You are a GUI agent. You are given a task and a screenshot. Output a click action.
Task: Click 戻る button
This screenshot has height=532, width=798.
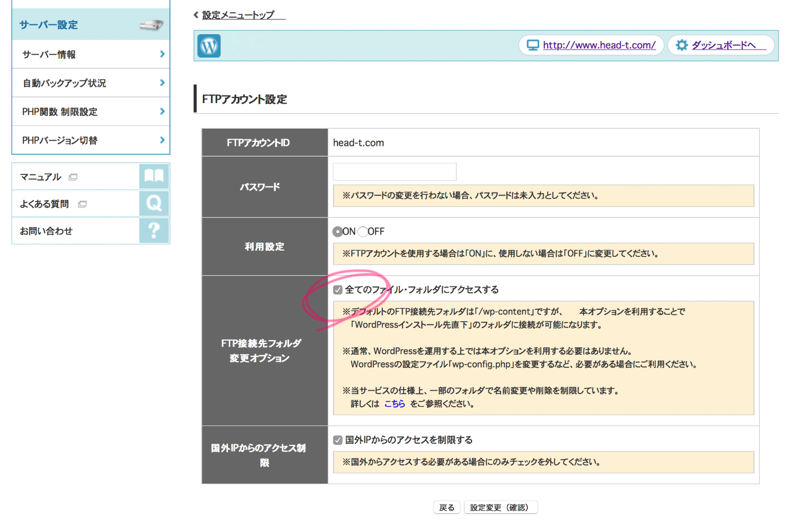(447, 508)
